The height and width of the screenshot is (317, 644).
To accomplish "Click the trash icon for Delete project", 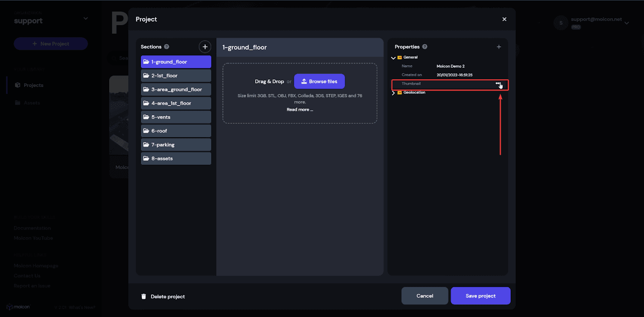I will [x=144, y=296].
